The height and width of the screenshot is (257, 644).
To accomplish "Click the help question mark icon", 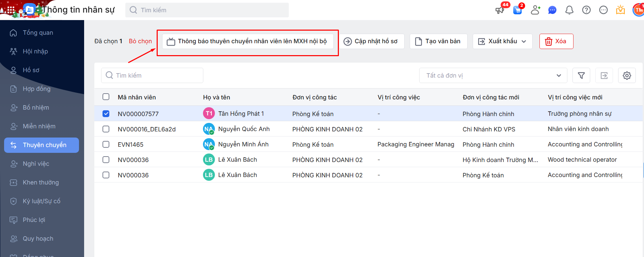I will pos(586,10).
